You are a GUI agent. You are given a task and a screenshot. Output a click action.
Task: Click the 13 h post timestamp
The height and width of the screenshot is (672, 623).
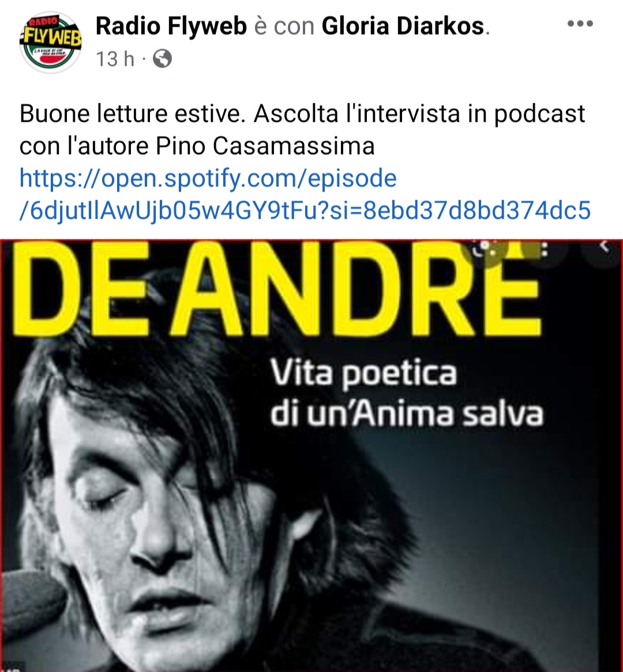115,59
